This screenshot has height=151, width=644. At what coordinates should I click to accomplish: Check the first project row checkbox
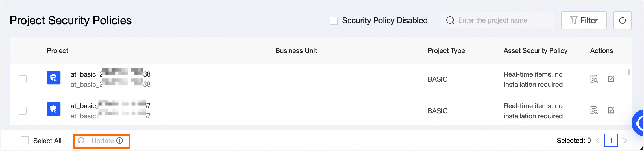(x=23, y=79)
